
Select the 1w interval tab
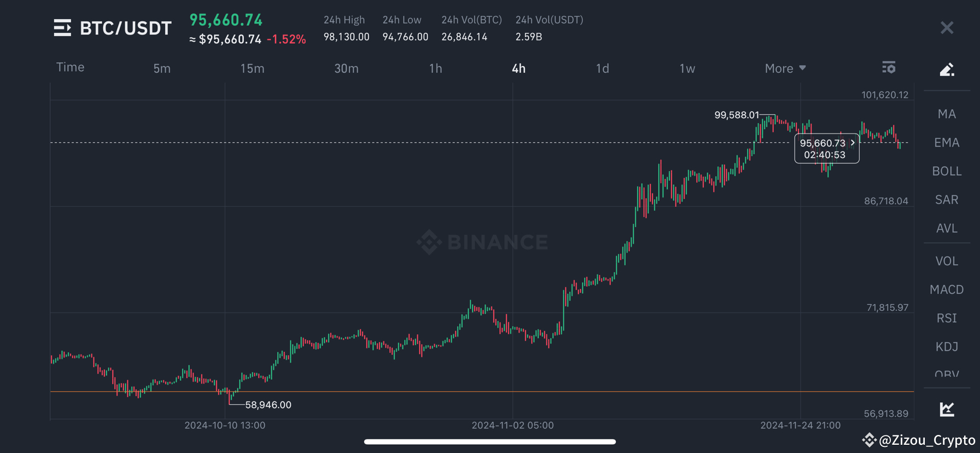687,68
